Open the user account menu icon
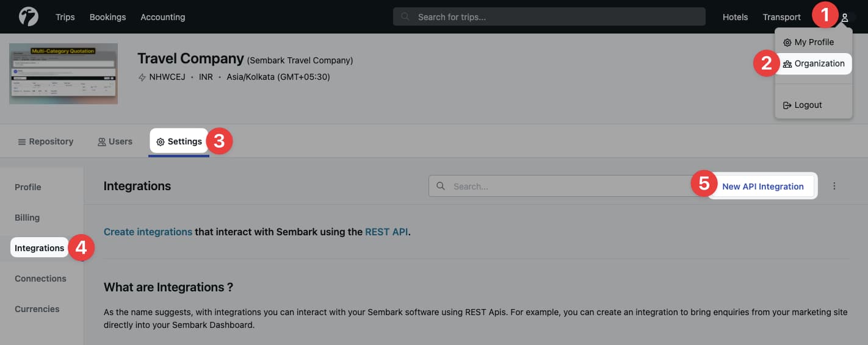 click(x=845, y=18)
